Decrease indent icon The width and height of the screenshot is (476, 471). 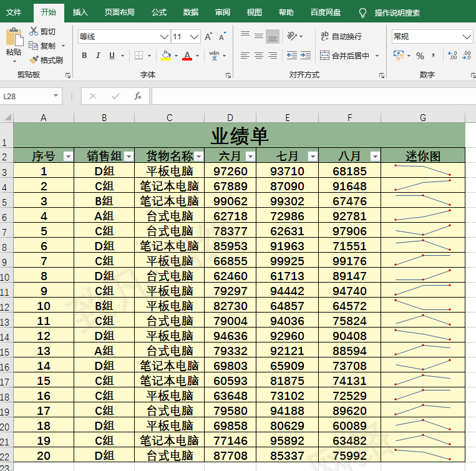(x=292, y=56)
